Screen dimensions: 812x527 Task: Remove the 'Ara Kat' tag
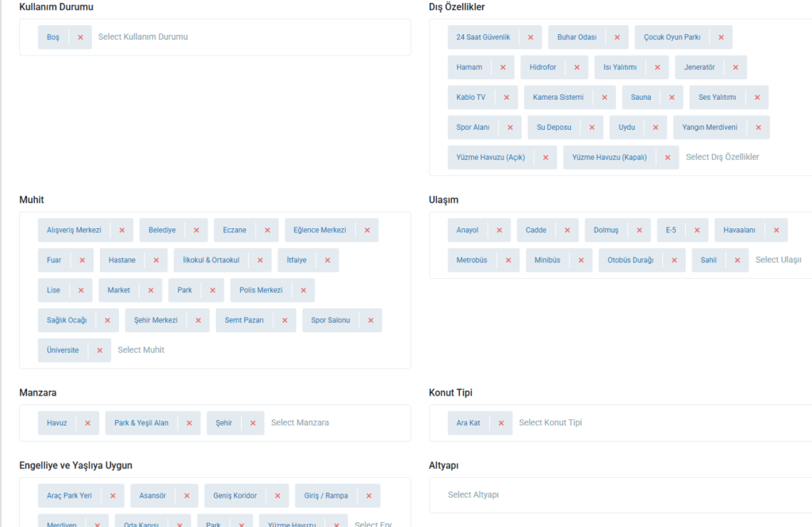click(x=501, y=423)
